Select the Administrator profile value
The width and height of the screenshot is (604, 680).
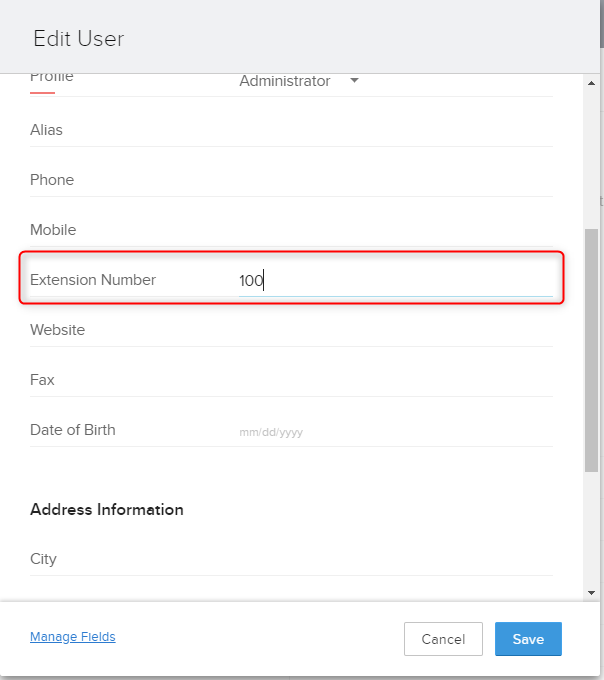tap(285, 81)
